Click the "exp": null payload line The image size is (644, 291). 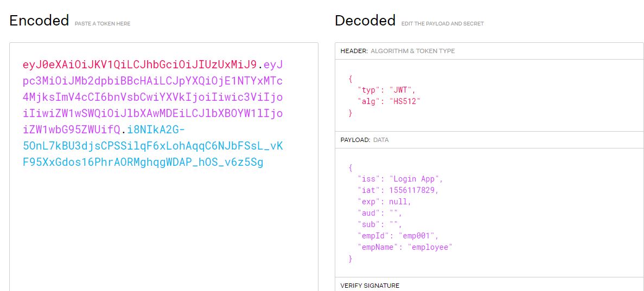coord(385,202)
